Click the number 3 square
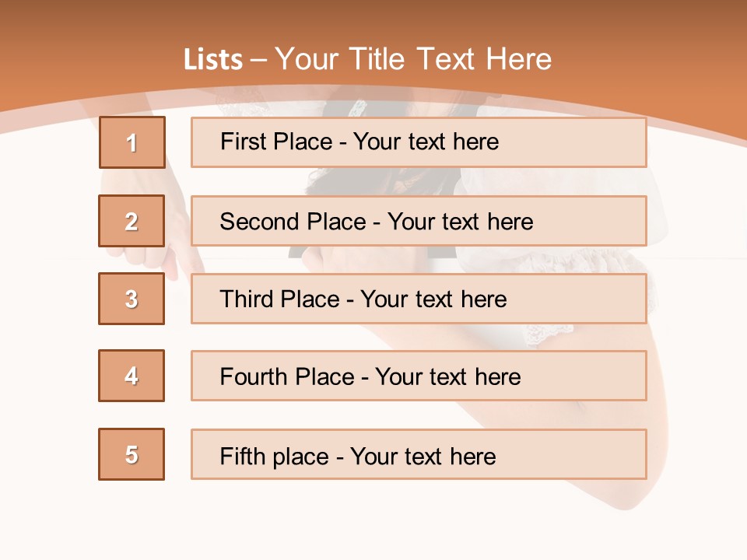This screenshot has width=747, height=560. pos(132,299)
